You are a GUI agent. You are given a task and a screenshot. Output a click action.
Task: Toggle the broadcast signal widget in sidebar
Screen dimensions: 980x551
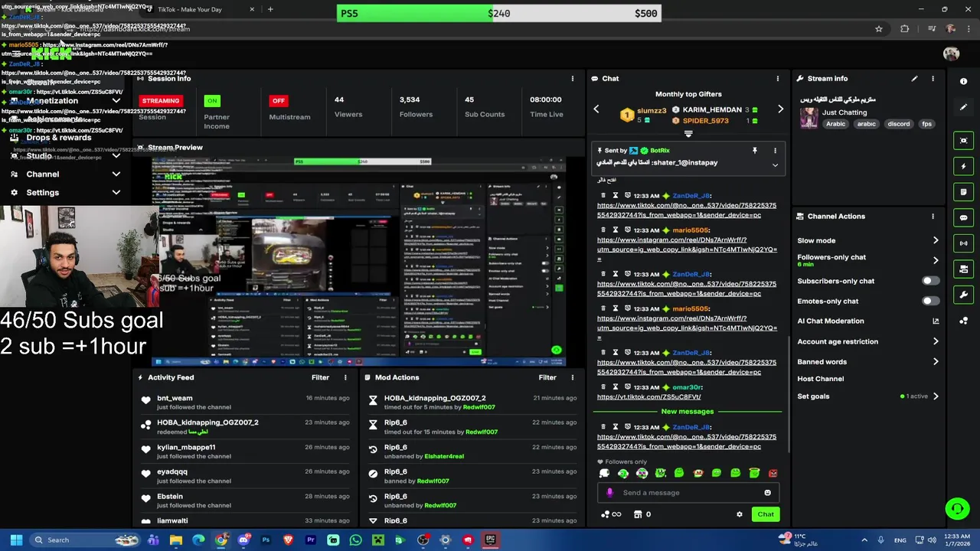tap(964, 243)
